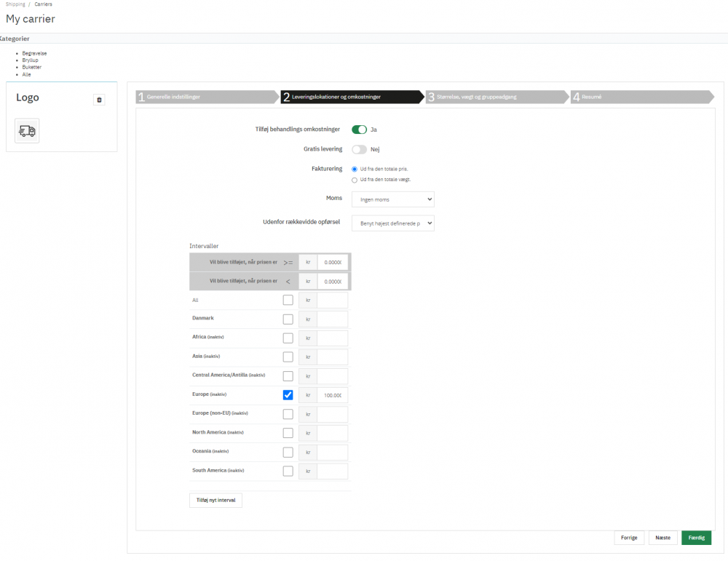
Task: Open the Begravelse category link
Action: [x=34, y=53]
